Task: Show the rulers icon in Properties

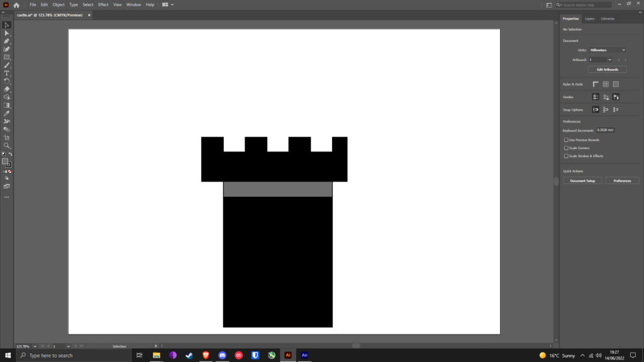Action: pos(596,84)
